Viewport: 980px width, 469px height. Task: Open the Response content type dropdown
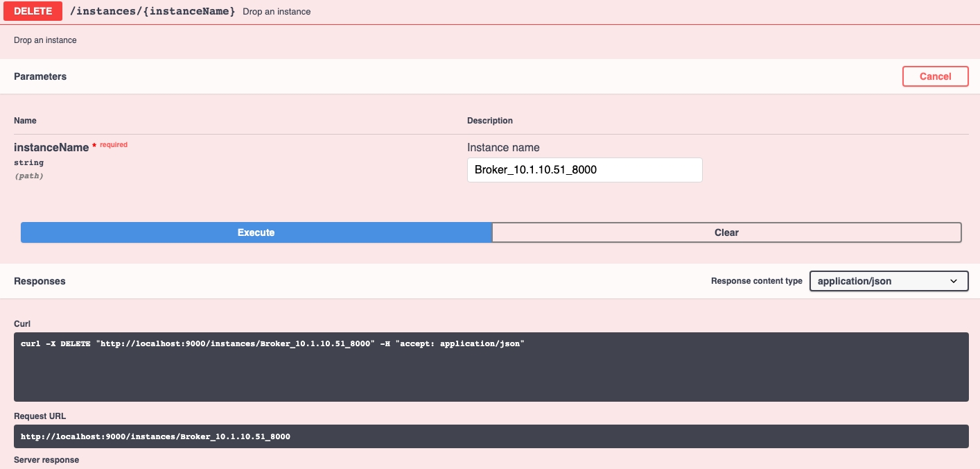click(888, 281)
